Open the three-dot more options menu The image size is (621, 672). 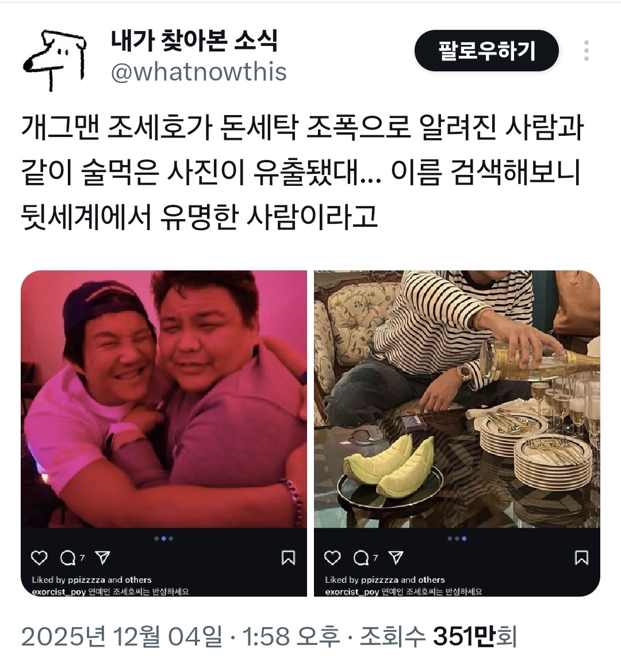click(586, 51)
